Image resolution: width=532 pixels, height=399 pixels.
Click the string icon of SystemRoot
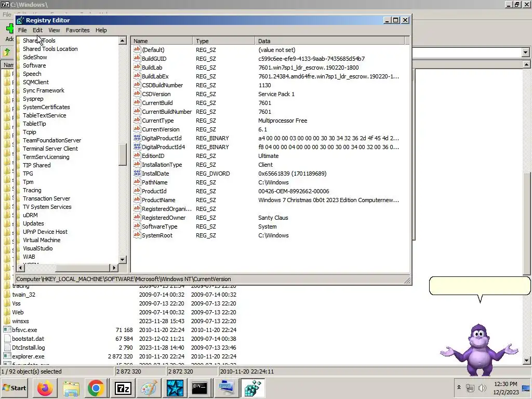137,235
